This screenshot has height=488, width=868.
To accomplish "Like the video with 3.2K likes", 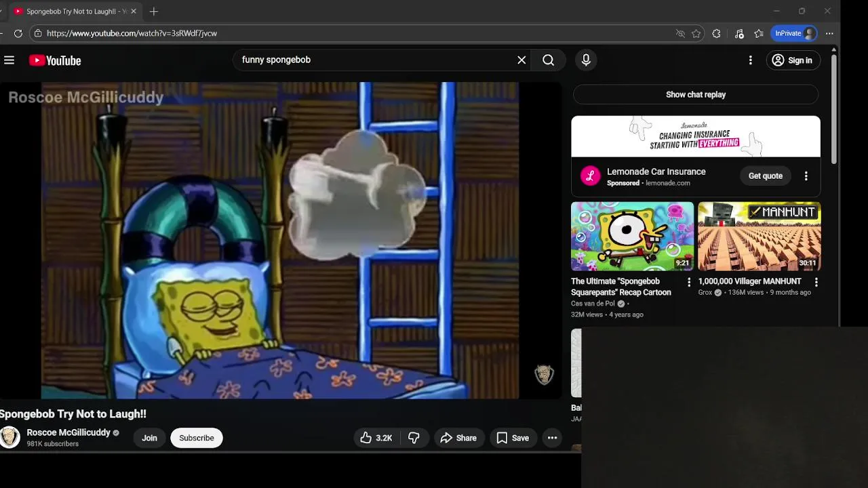I will point(376,438).
